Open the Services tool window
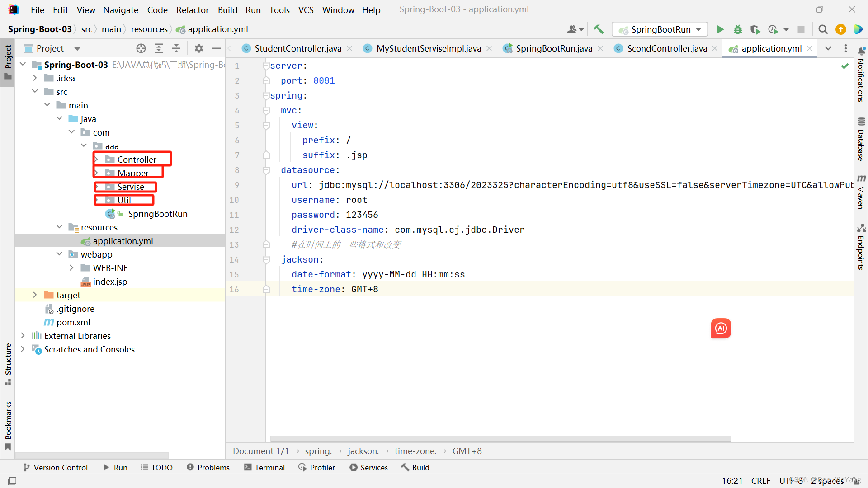The width and height of the screenshot is (868, 488). [x=369, y=468]
